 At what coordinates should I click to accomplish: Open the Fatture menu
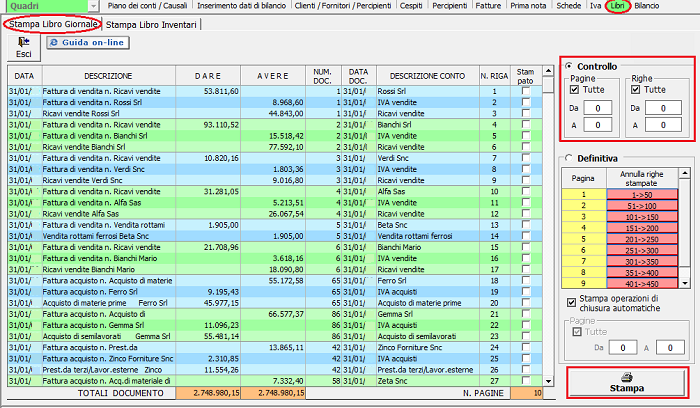click(488, 6)
